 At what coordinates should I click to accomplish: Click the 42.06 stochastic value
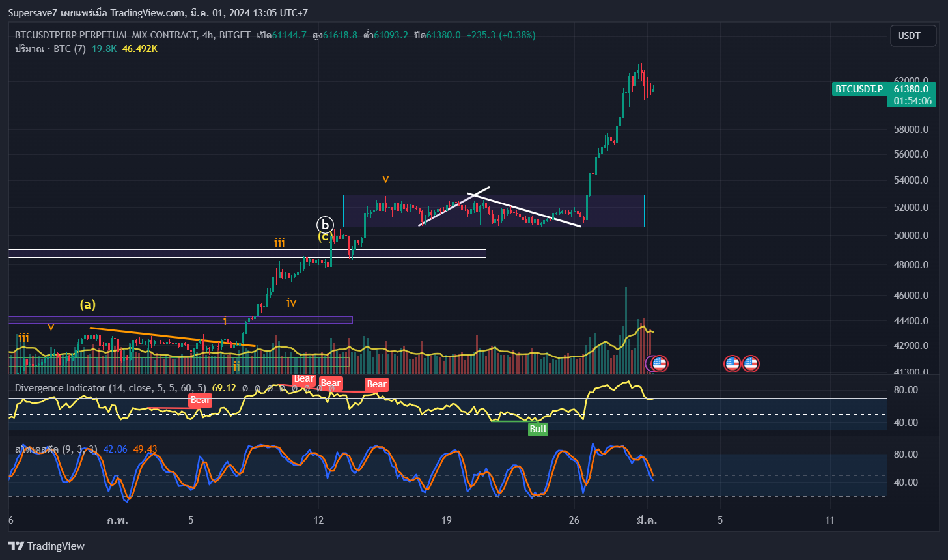tap(115, 449)
